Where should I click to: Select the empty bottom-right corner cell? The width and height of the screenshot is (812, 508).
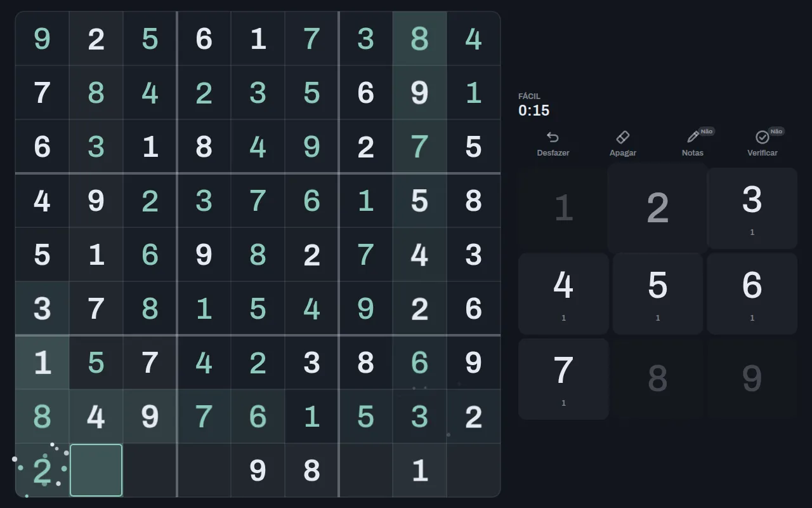pos(473,470)
